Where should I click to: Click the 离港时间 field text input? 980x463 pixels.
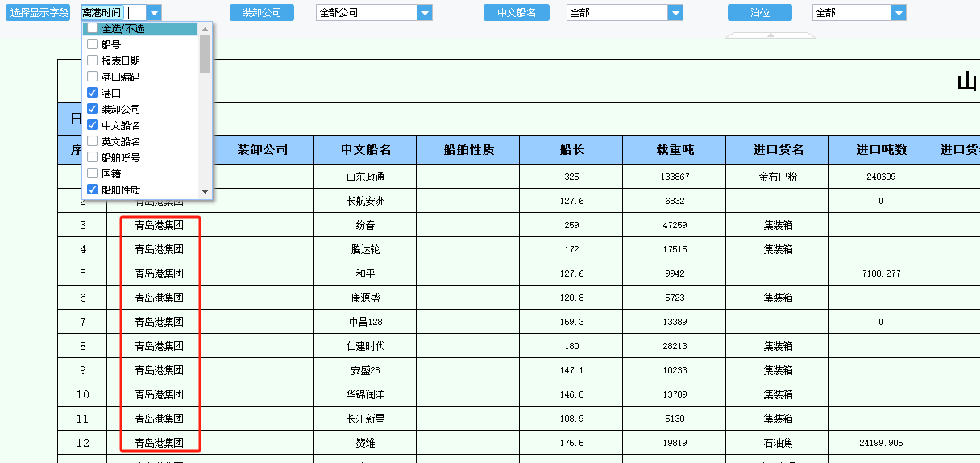114,13
